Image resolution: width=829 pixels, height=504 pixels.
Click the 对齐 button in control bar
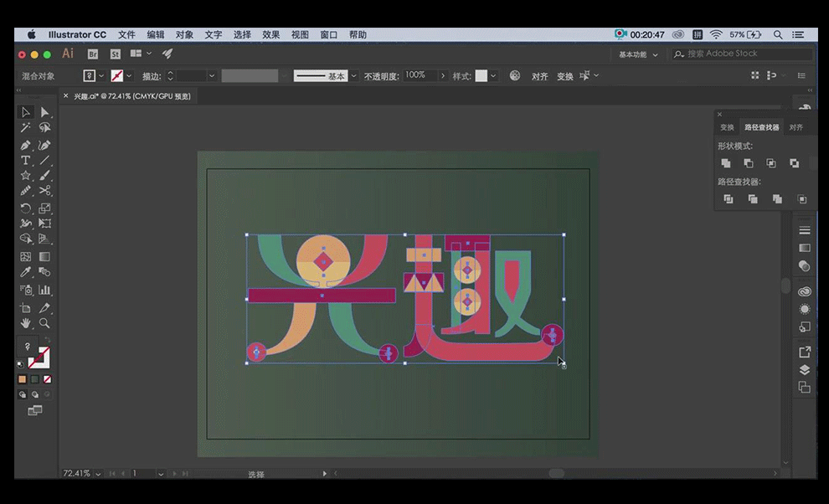(x=539, y=76)
